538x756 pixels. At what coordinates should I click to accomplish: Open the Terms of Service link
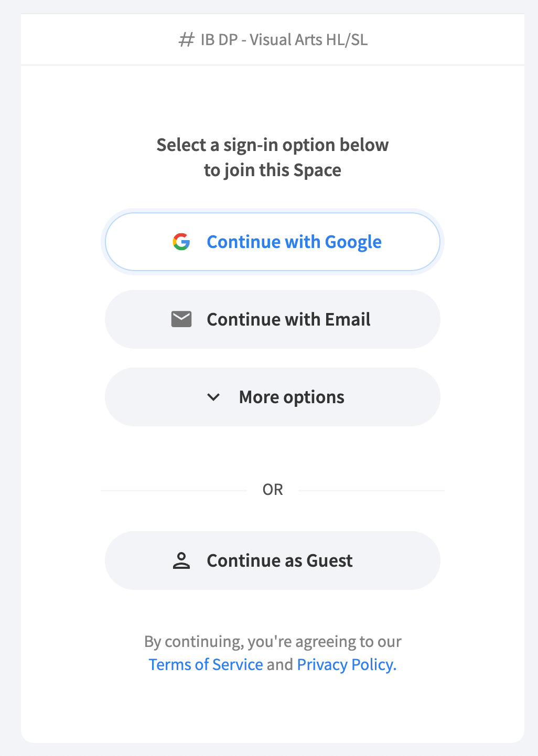(x=206, y=664)
